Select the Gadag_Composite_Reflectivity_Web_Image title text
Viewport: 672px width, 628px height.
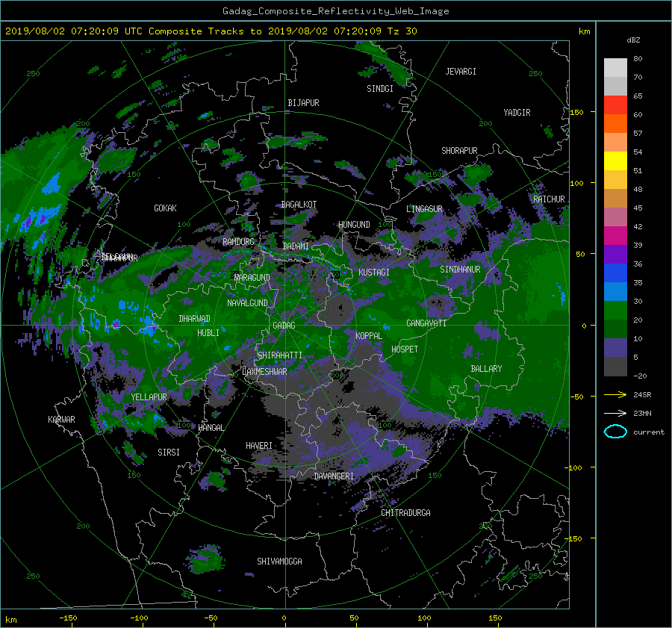pos(335,11)
